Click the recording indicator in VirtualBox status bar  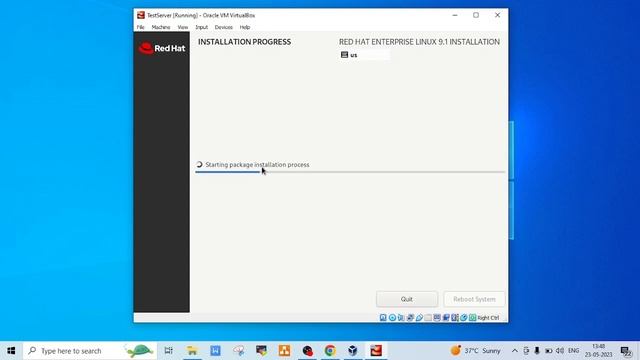446,318
